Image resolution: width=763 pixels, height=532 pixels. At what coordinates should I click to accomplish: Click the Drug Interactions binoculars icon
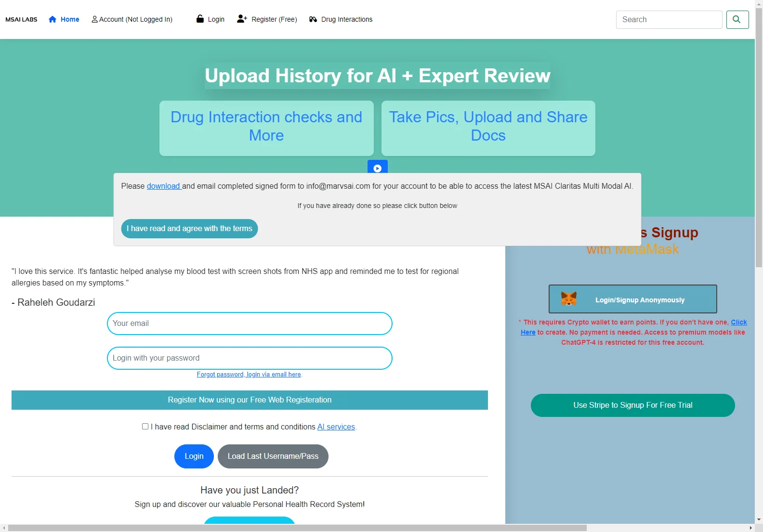tap(313, 19)
